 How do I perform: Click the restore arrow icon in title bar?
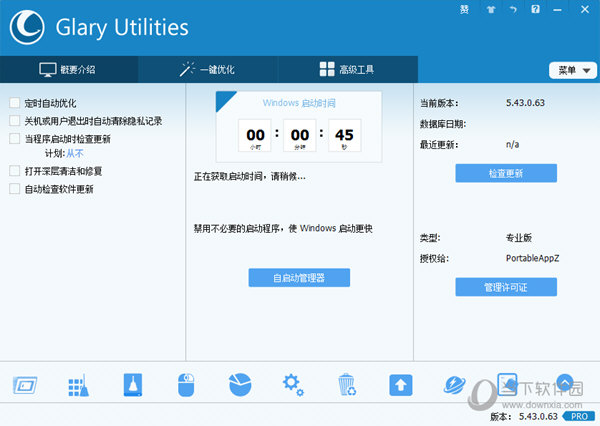pyautogui.click(x=513, y=10)
